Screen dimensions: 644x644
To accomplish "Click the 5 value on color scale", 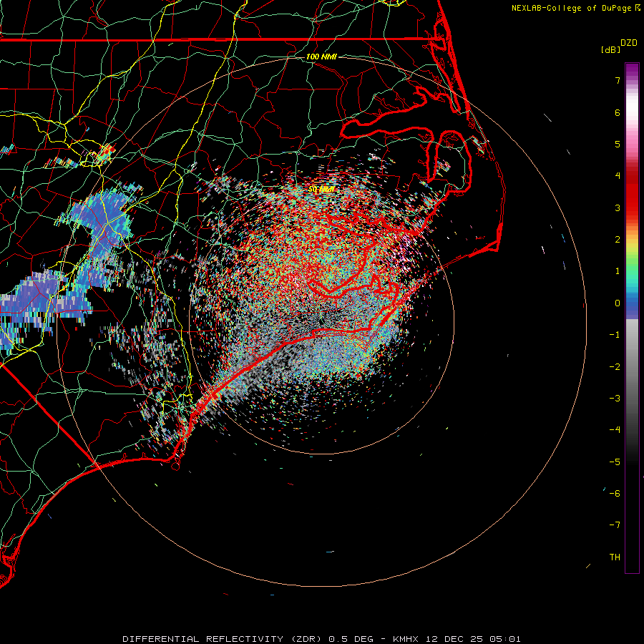I will 618,144.
